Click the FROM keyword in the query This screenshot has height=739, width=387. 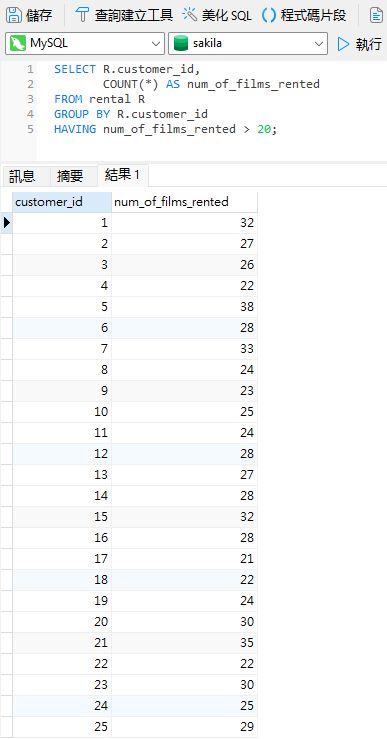(68, 99)
